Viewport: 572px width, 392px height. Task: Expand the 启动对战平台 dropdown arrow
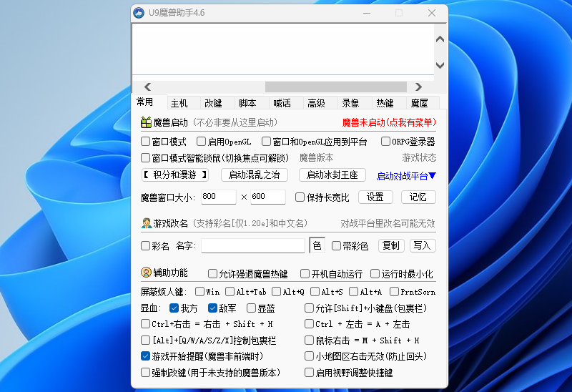433,175
